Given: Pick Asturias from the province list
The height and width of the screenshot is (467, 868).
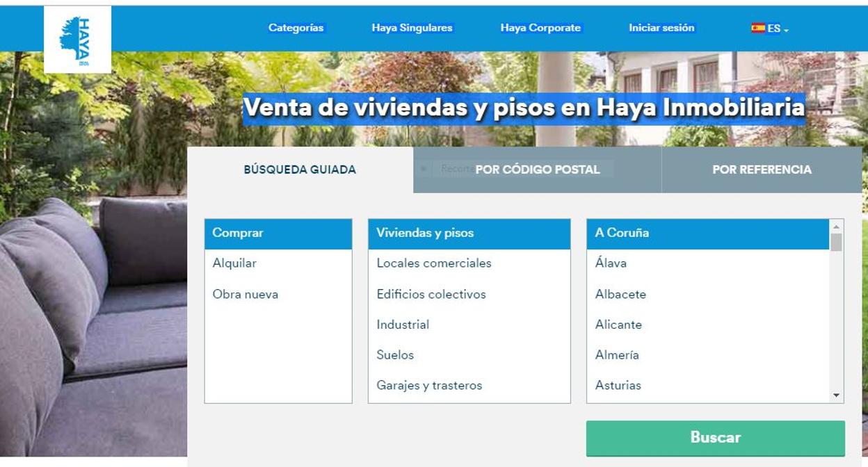Looking at the screenshot, I should [618, 385].
